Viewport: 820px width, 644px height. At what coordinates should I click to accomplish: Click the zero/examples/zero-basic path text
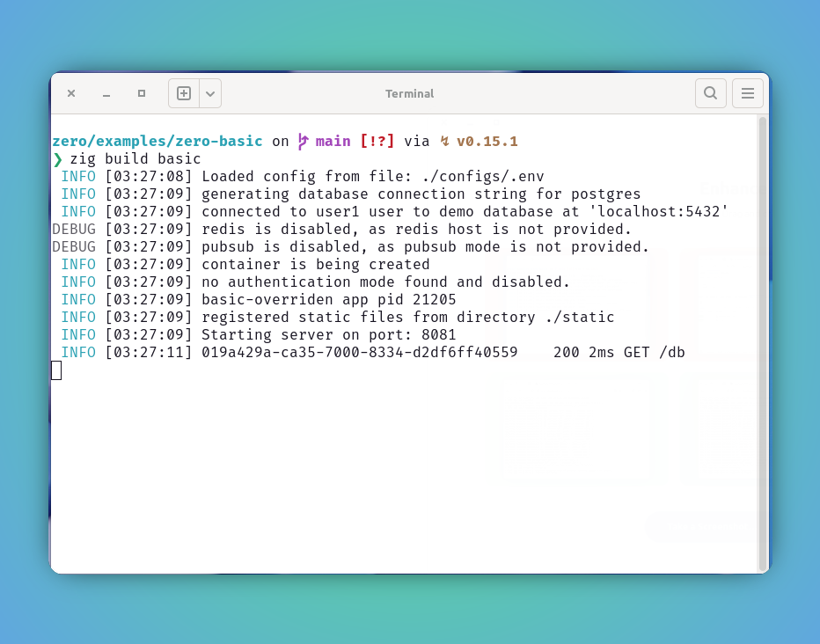157,141
